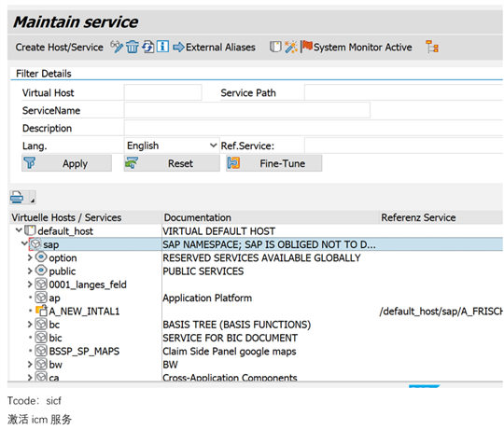Click the trash can delete icon
Image resolution: width=504 pixels, height=430 pixels.
click(x=133, y=47)
